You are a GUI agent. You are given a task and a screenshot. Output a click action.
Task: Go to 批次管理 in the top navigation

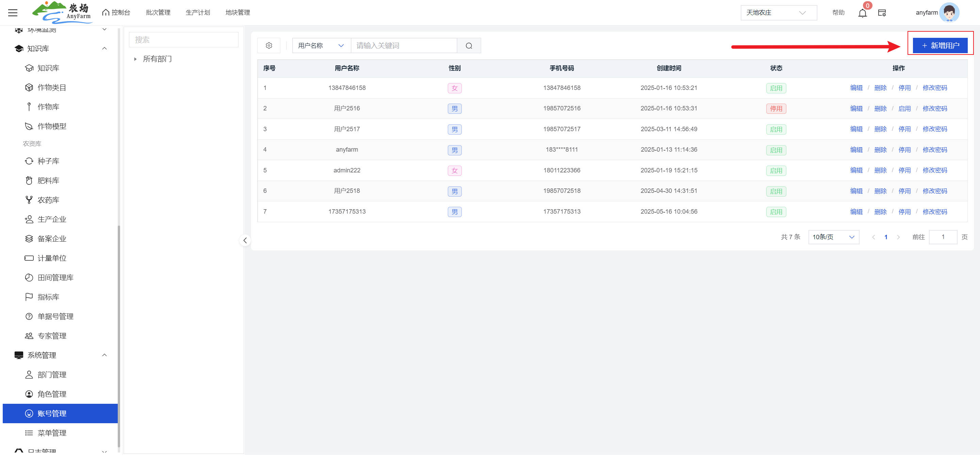[158, 13]
